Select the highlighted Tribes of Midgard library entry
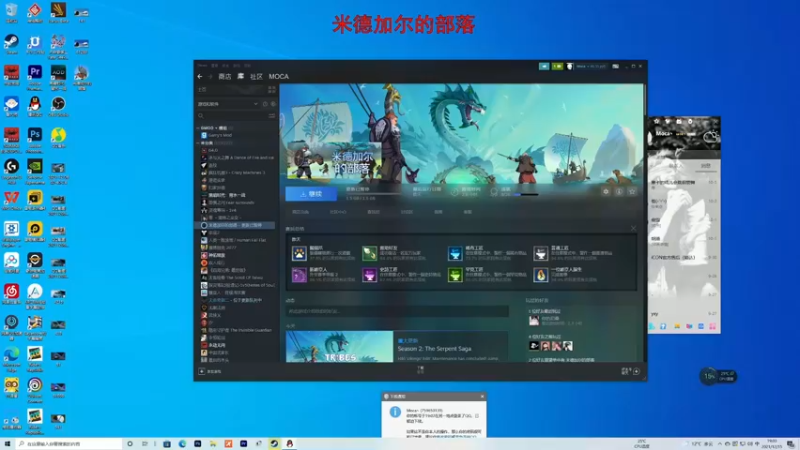The image size is (800, 450). click(236, 225)
